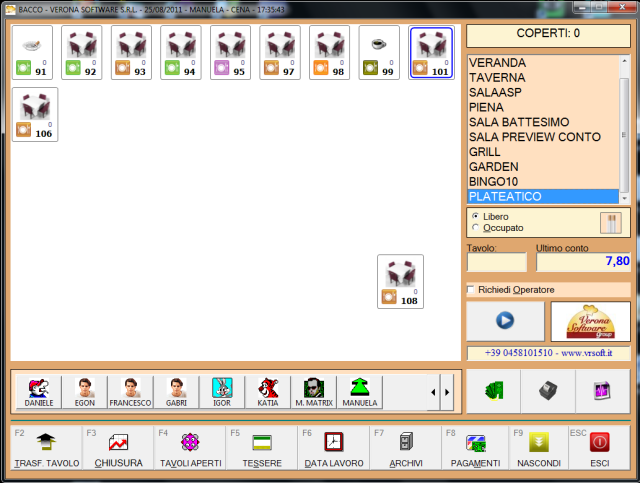Select table 91 with ashtray icon
This screenshot has height=483, width=640.
[x=32, y=52]
